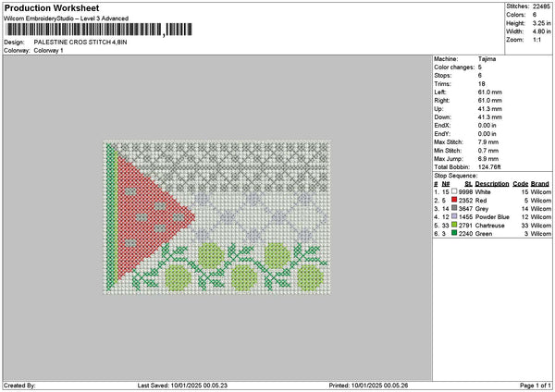Click the embroidery design preview image
The image size is (555, 392).
pos(217,217)
